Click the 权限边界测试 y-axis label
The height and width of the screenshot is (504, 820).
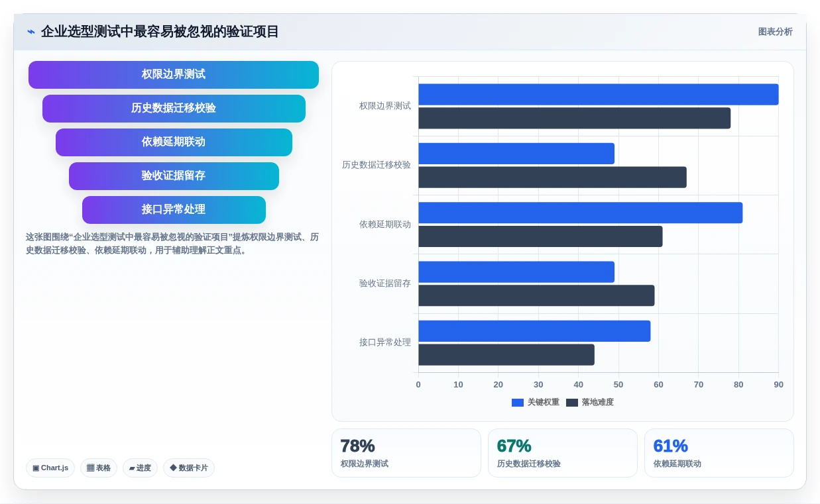tap(385, 106)
